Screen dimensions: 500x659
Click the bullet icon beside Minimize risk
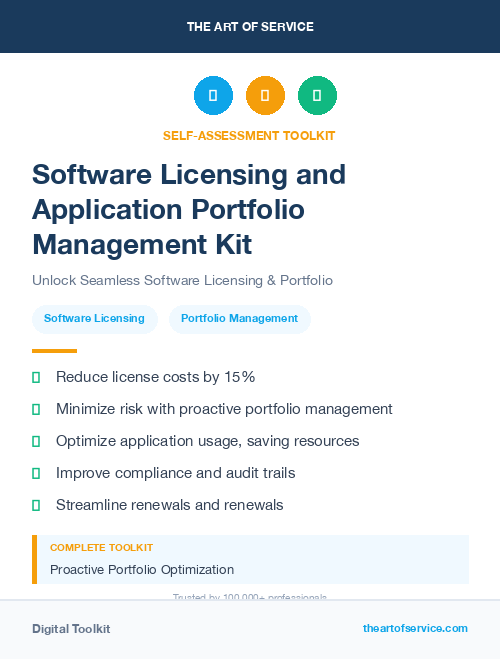click(36, 409)
